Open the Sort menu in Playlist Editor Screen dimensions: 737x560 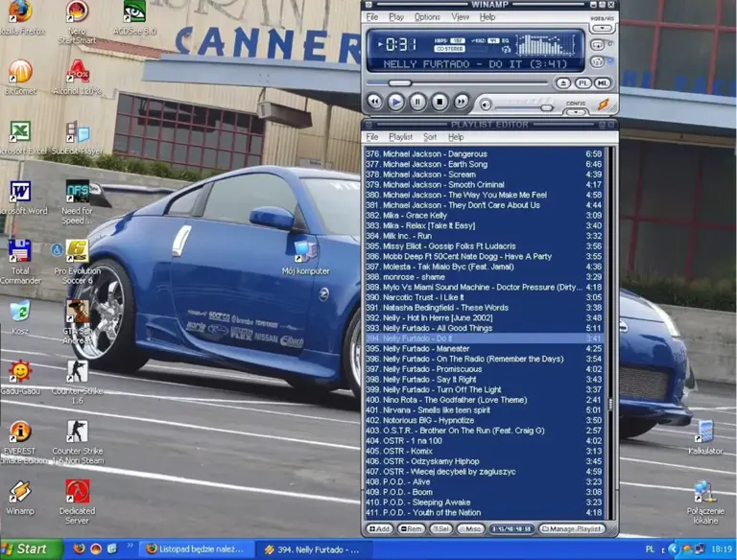tap(430, 137)
